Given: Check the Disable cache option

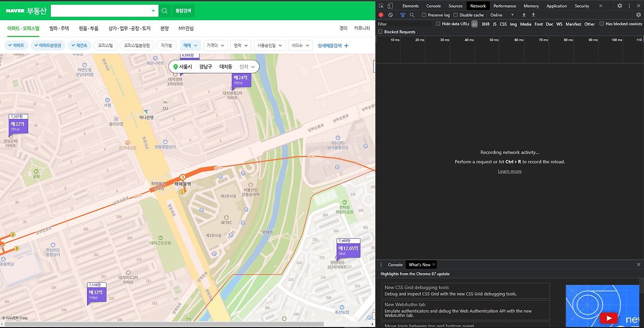Looking at the screenshot, I should tap(456, 15).
